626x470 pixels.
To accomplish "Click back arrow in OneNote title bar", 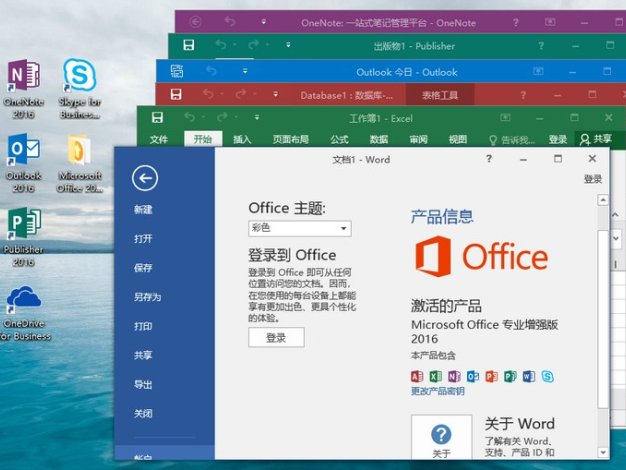I will coord(195,22).
